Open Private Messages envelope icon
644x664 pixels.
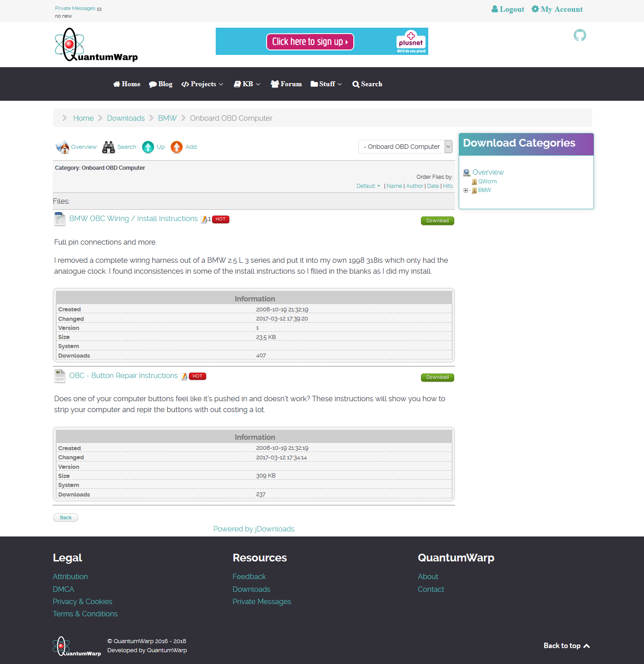pyautogui.click(x=99, y=8)
